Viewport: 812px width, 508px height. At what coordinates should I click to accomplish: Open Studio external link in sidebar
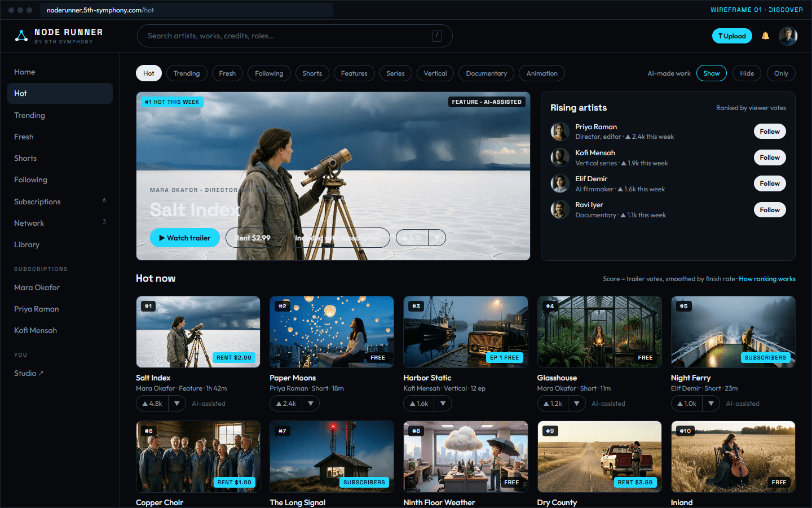pos(60,373)
